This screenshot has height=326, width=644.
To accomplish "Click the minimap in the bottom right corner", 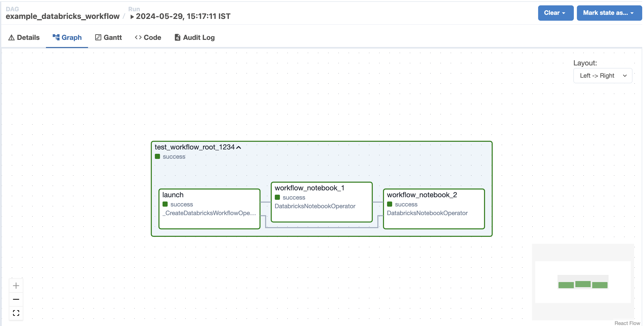I will pos(583,282).
